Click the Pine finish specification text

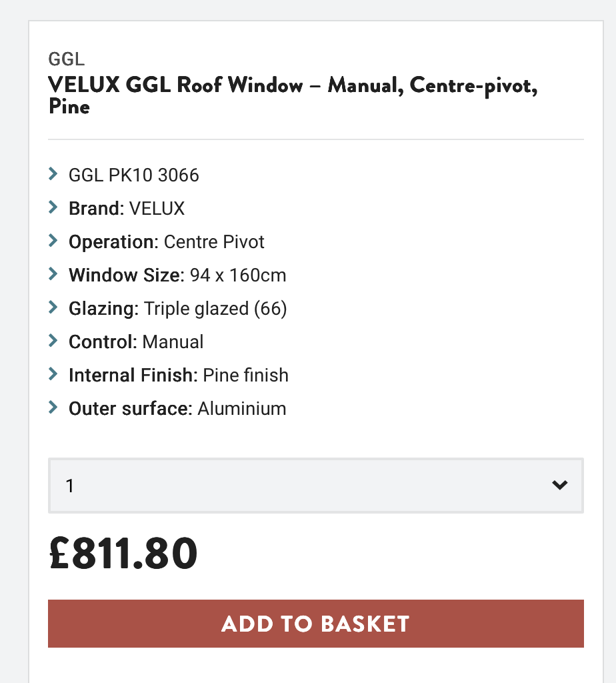pyautogui.click(x=245, y=376)
